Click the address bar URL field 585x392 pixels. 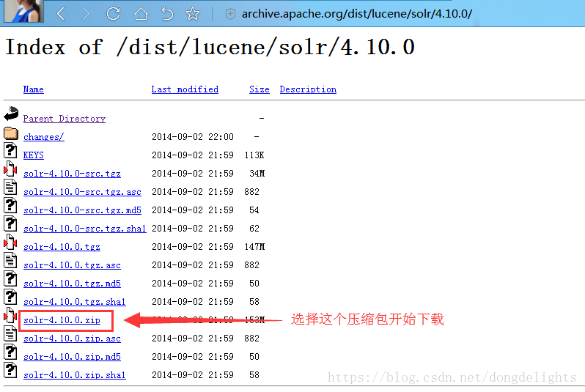coord(357,14)
